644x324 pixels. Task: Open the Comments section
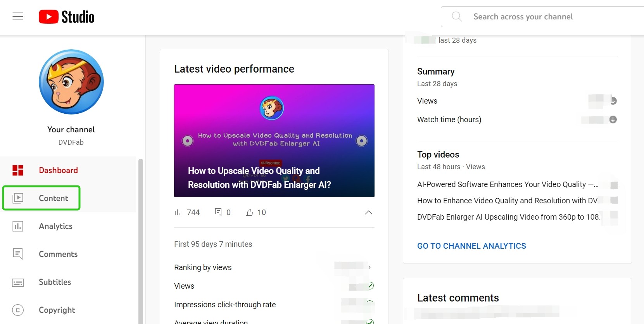68,254
